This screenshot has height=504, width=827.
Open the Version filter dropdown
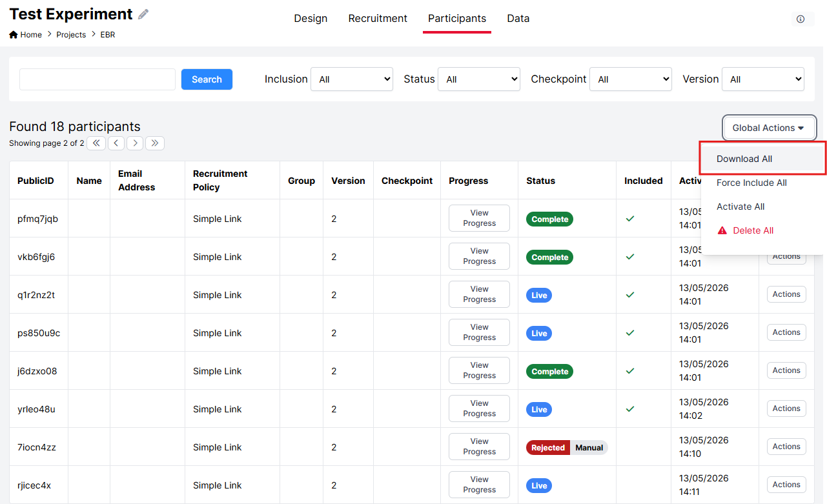pyautogui.click(x=763, y=79)
